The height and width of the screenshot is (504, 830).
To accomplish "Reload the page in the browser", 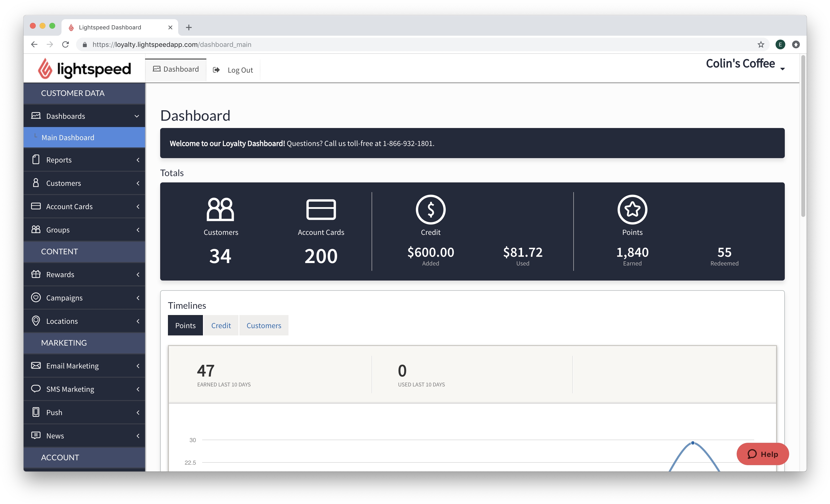I will [66, 44].
